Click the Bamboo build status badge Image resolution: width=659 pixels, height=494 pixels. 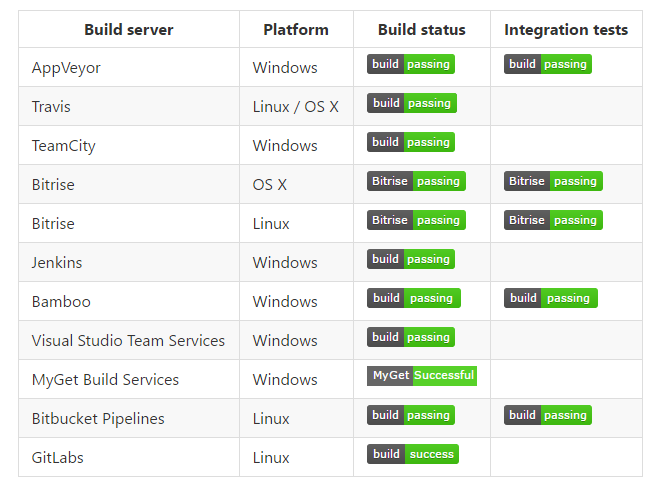tap(413, 298)
